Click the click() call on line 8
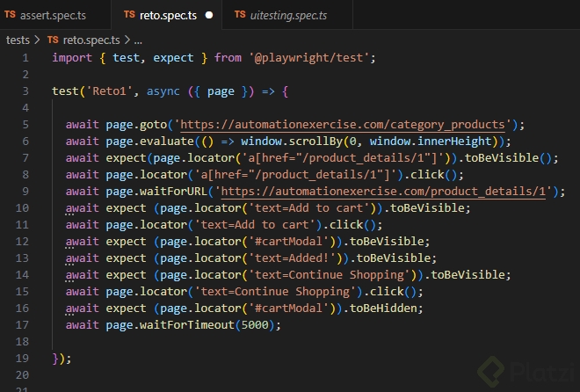This screenshot has height=392, width=580. coord(434,175)
